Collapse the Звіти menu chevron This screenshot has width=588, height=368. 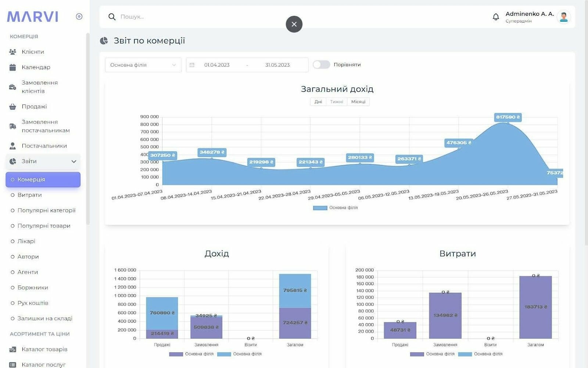click(x=74, y=162)
